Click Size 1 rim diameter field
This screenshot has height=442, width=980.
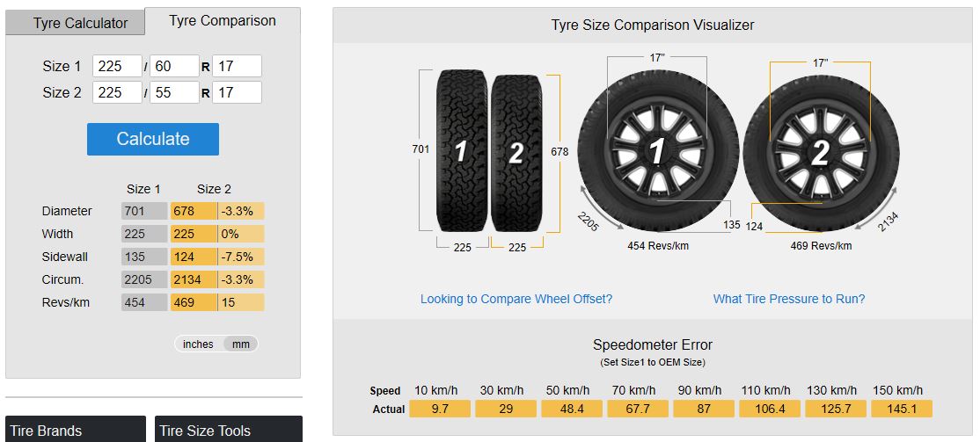237,66
